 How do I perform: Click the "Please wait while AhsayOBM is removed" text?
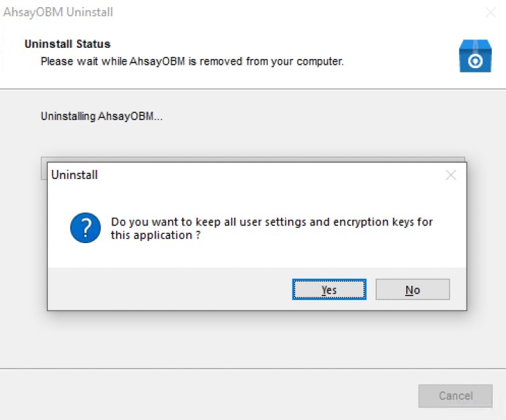click(x=192, y=61)
